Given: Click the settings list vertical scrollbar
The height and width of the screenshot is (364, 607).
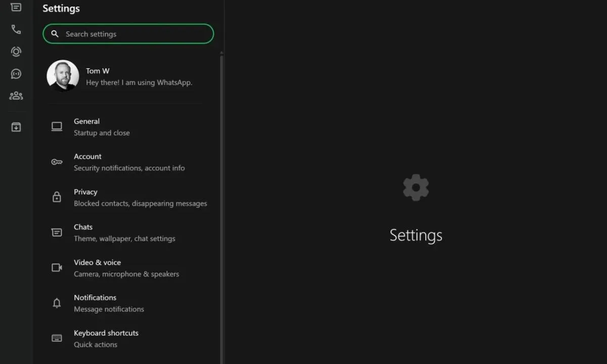Looking at the screenshot, I should (222, 202).
